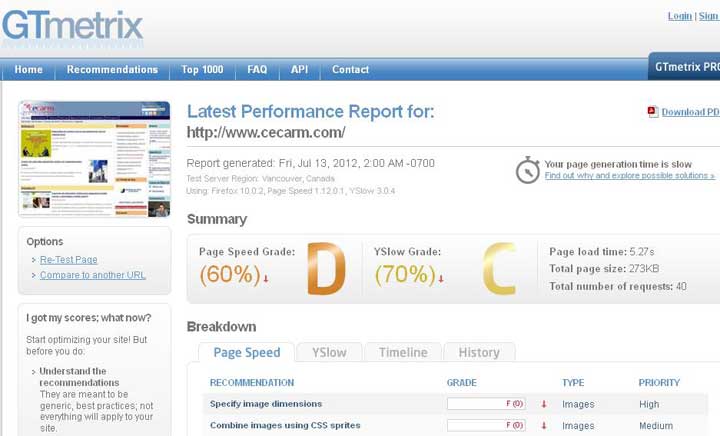The width and height of the screenshot is (720, 436).
Task: Click grade bar for Specify image dimensions
Action: click(486, 404)
